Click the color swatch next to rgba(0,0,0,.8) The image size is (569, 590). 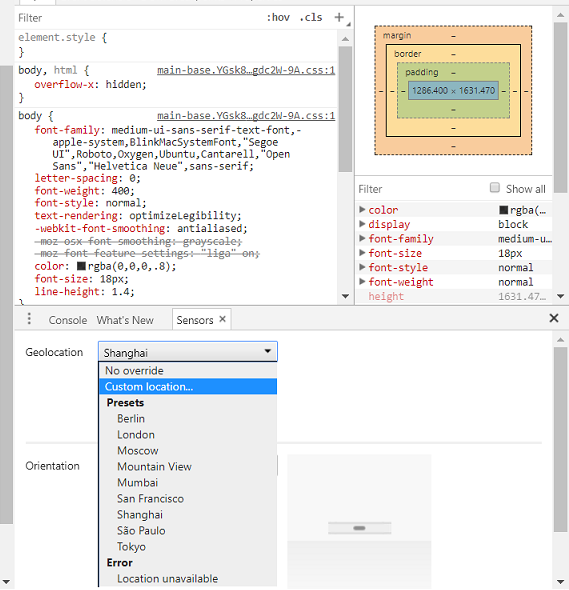click(x=81, y=266)
